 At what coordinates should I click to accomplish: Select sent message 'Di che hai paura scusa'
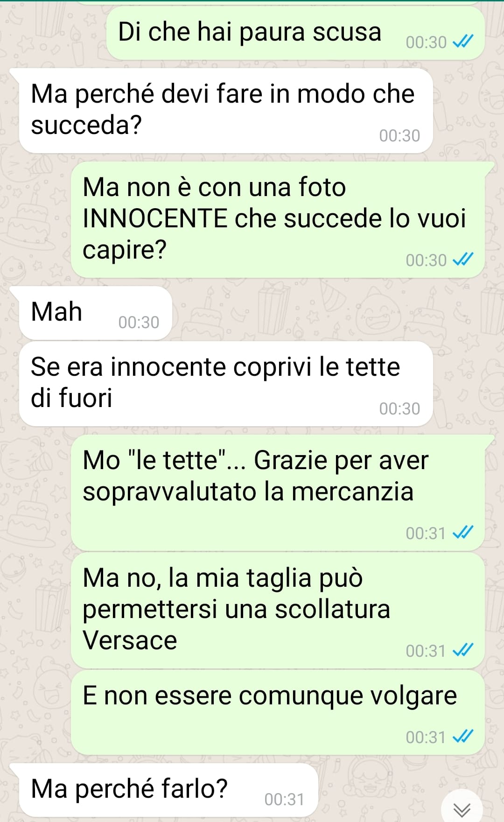[295, 33]
